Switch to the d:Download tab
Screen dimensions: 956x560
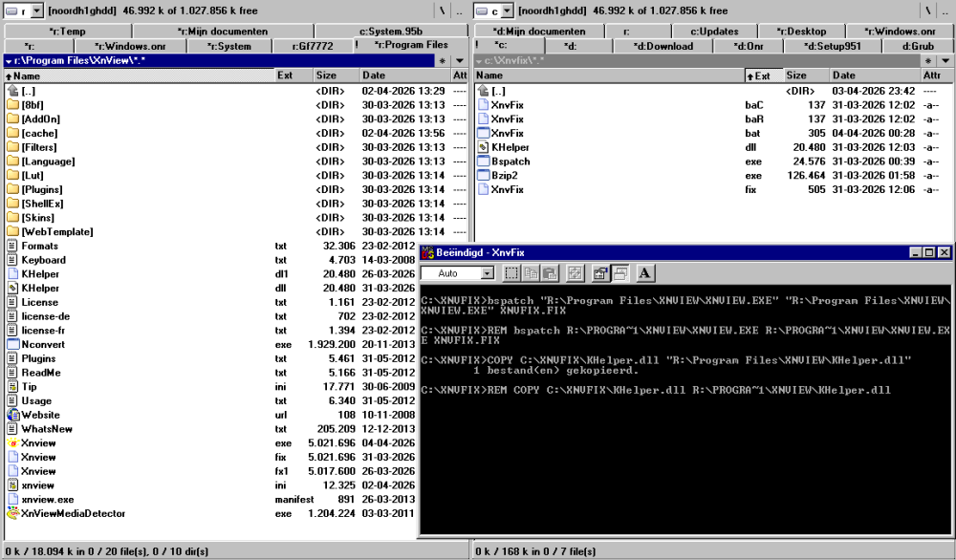coord(663,46)
